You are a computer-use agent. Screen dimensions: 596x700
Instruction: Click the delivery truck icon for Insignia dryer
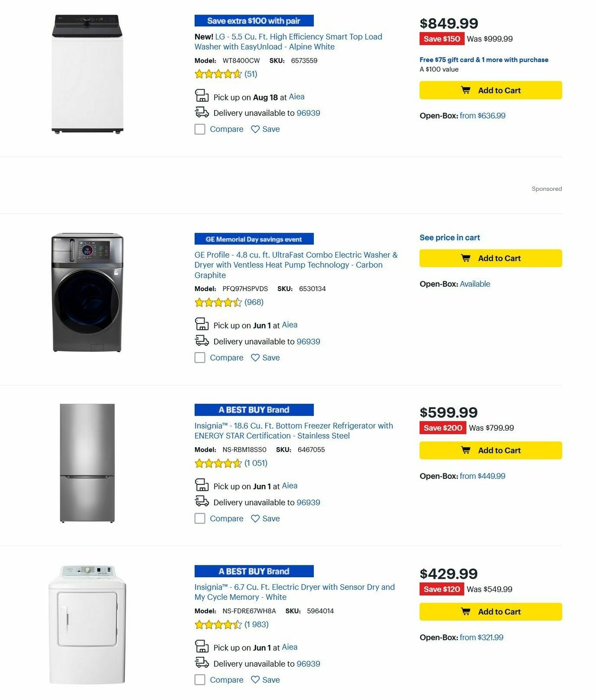pos(202,662)
